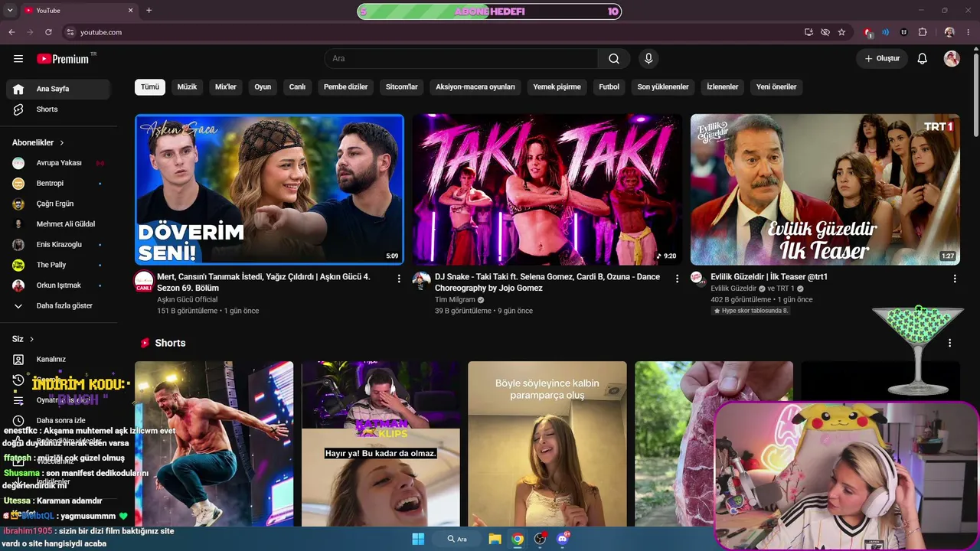Open options for Aşkın Gücü video

(x=399, y=279)
